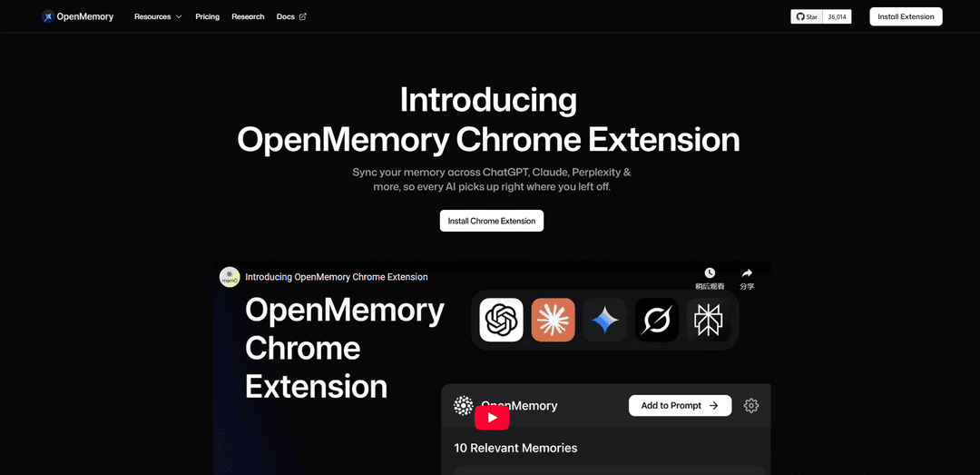Click the Gemini sparkle icon
Image resolution: width=980 pixels, height=475 pixels.
605,320
